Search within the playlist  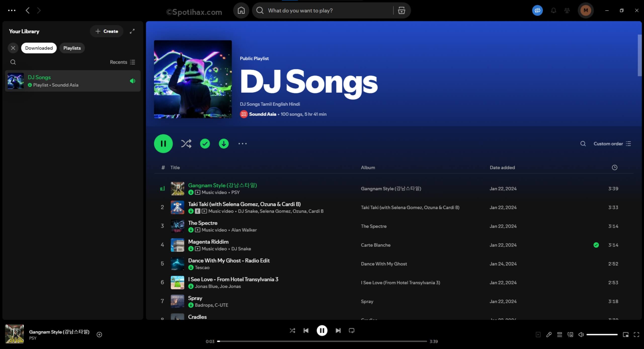click(x=583, y=144)
